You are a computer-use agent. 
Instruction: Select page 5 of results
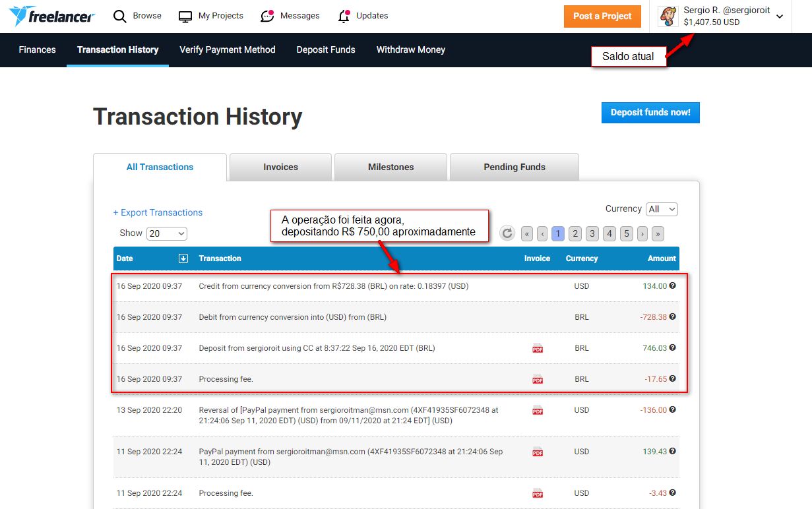627,233
